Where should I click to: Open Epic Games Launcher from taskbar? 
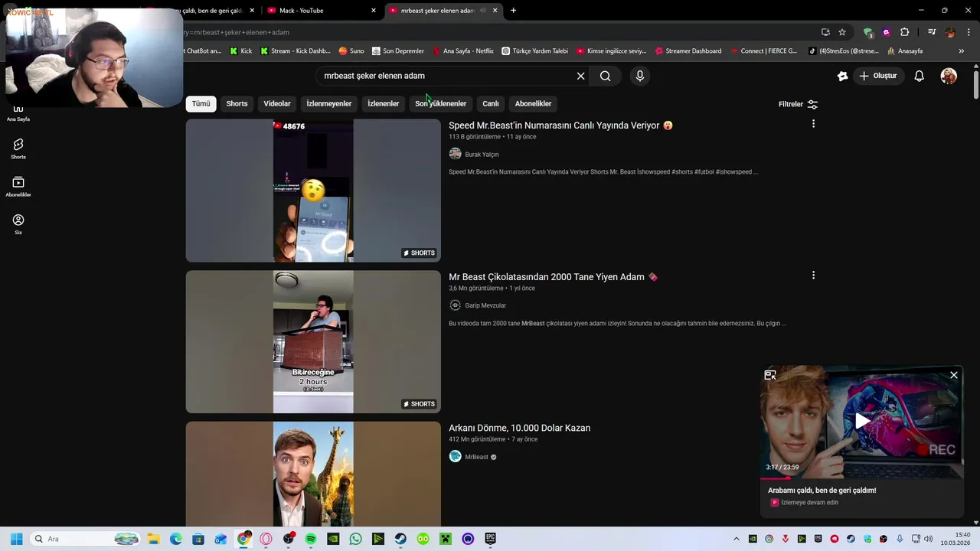point(490,539)
